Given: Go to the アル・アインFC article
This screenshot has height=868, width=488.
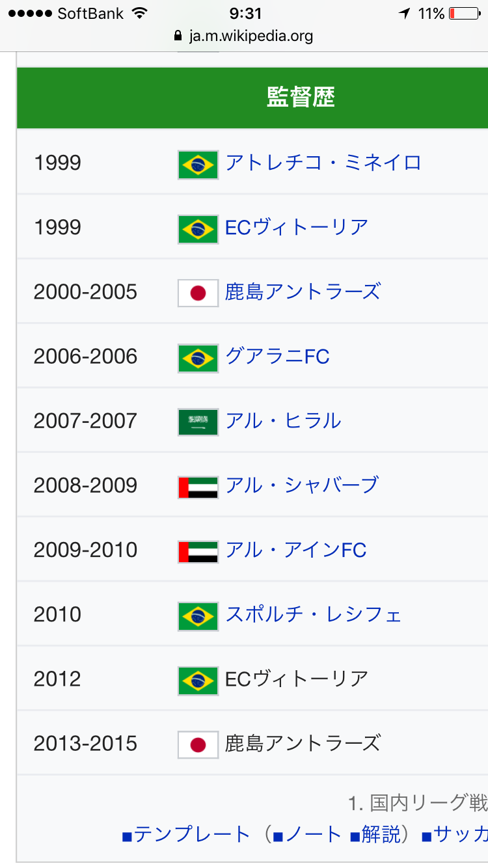Looking at the screenshot, I should click(296, 550).
